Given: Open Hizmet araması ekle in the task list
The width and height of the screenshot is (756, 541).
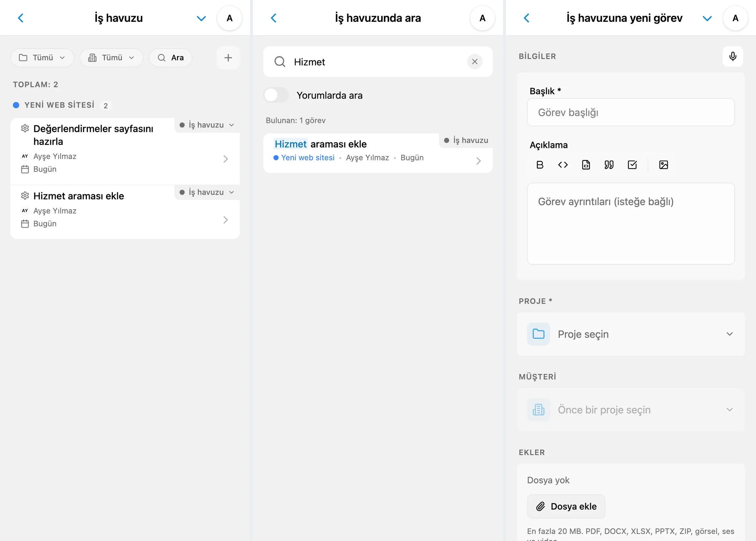Looking at the screenshot, I should point(125,212).
